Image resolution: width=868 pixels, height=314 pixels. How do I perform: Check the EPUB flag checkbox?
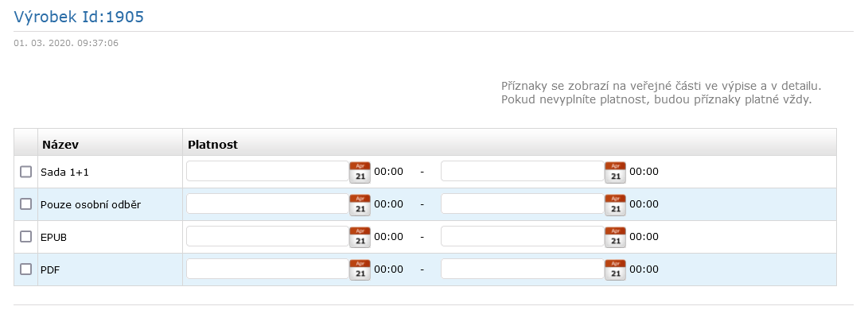click(26, 237)
